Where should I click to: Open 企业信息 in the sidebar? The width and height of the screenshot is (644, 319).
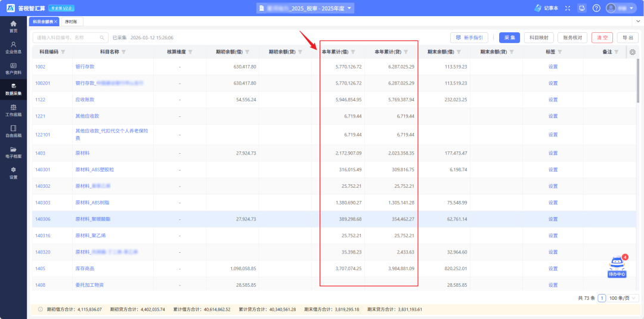[x=13, y=47]
